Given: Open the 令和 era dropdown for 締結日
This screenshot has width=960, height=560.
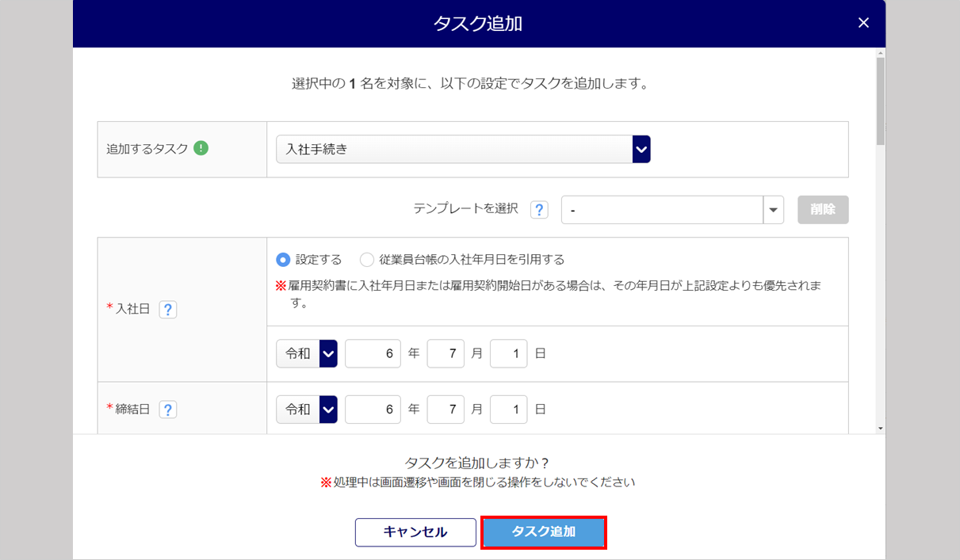Looking at the screenshot, I should pyautogui.click(x=307, y=410).
